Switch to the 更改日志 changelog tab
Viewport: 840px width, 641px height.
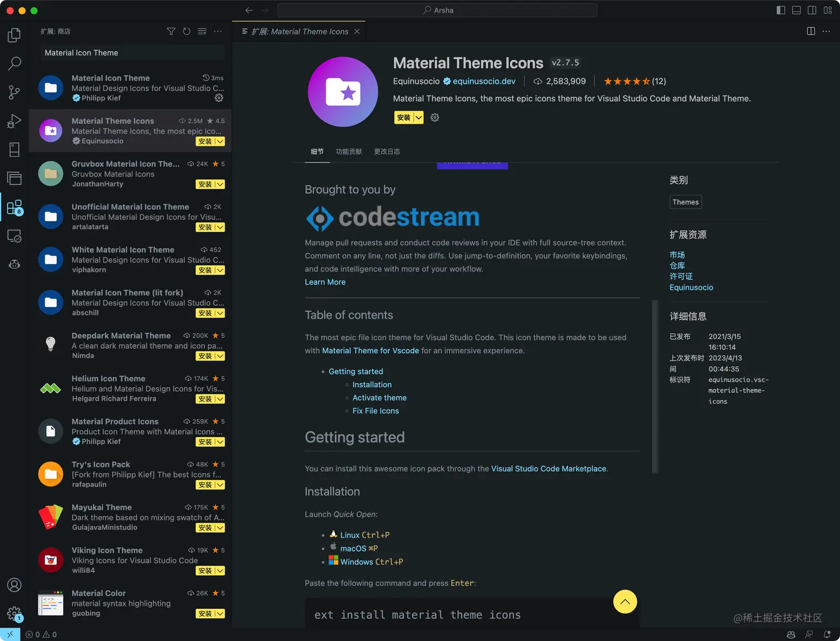[x=387, y=152]
